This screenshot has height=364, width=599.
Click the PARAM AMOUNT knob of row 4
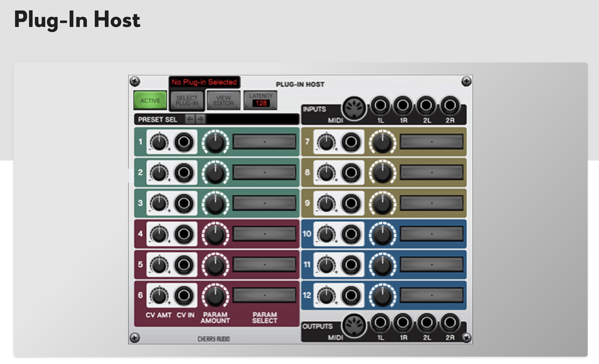pos(215,234)
